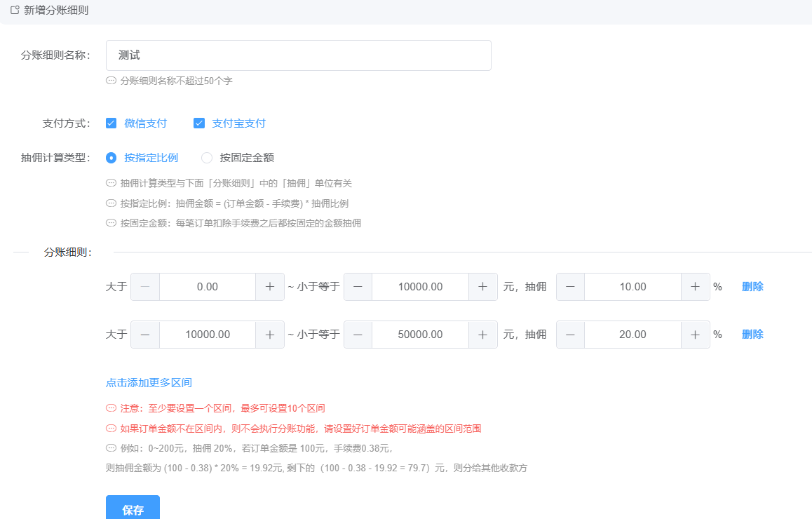The height and width of the screenshot is (519, 812).
Task: Uncheck 微信支付 payment method
Action: [111, 123]
